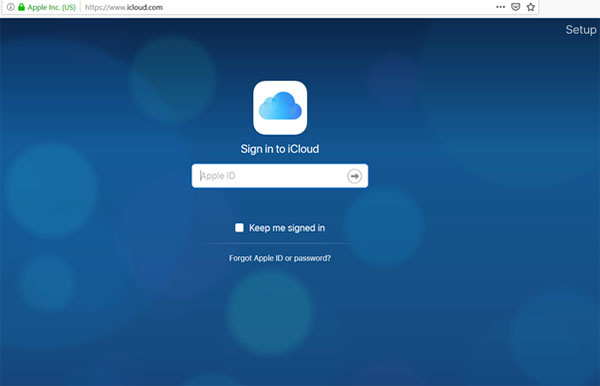Click the icloud.com URL in address bar
Image resolution: width=600 pixels, height=386 pixels.
[124, 7]
